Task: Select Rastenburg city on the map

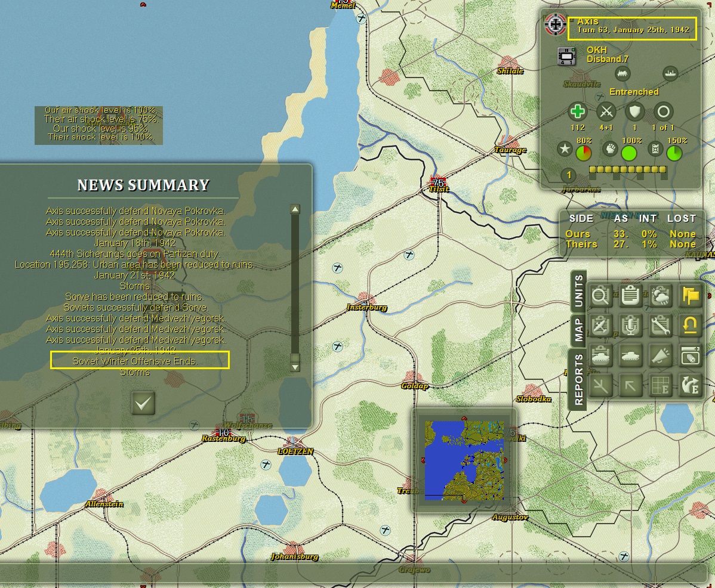Action: click(x=223, y=435)
